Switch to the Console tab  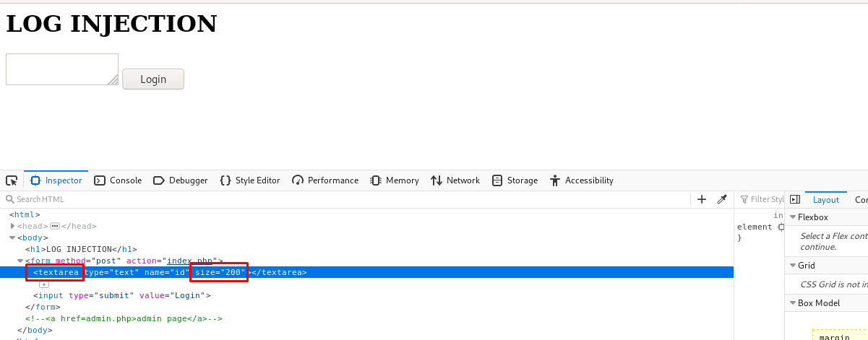tap(118, 180)
